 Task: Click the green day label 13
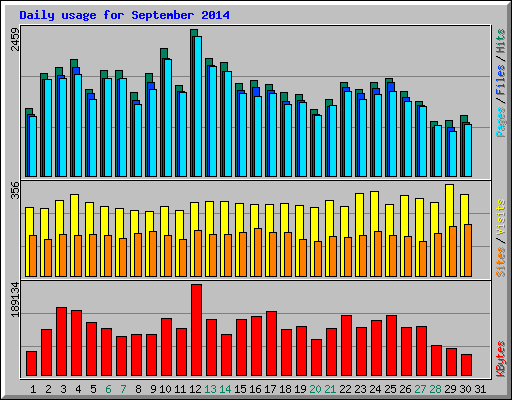210,389
